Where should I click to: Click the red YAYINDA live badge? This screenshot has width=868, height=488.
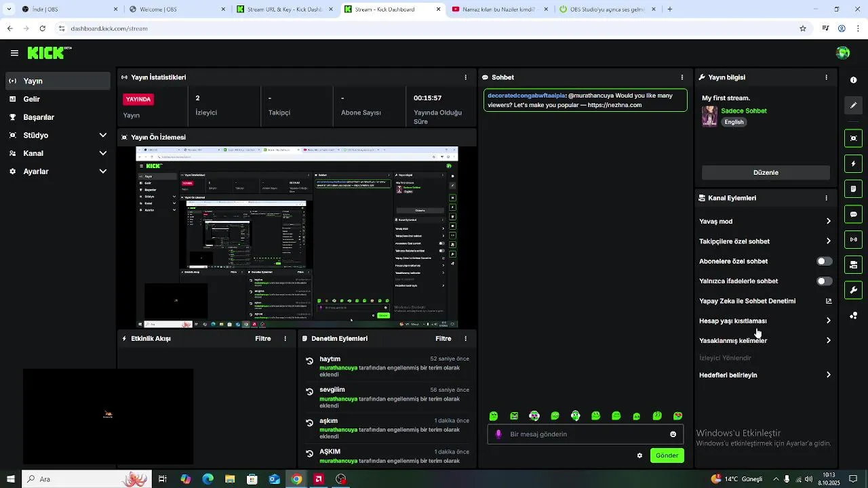point(138,99)
